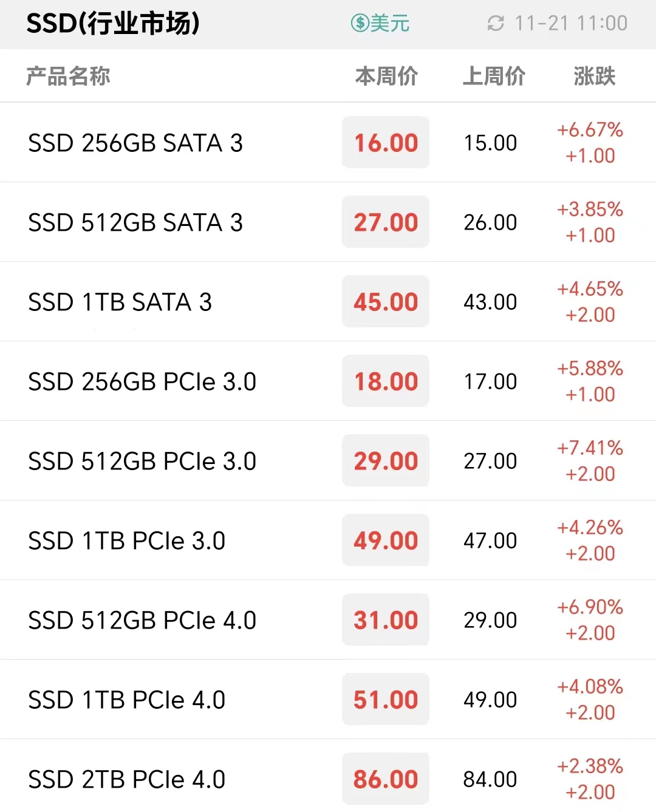Click the 11-21 11:00 update timestamp

point(571,24)
